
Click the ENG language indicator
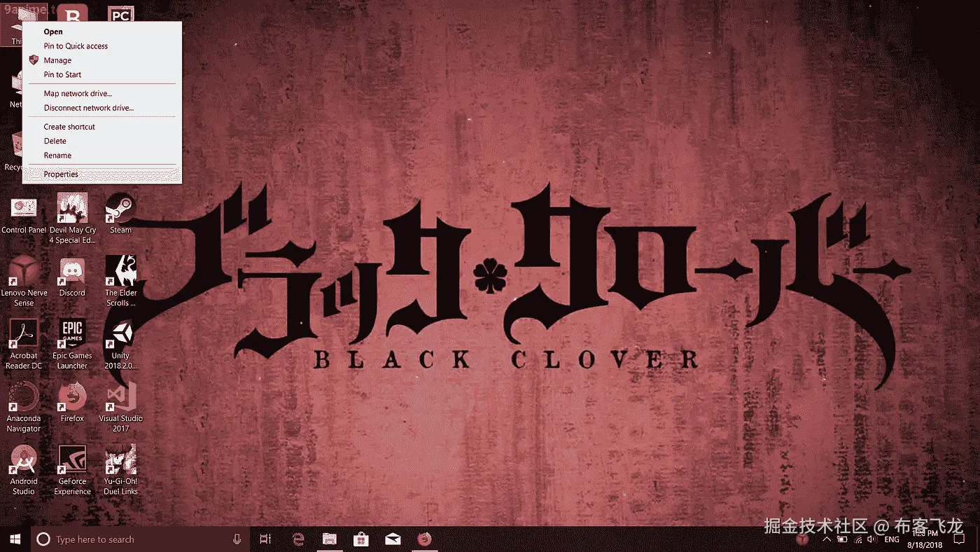[892, 540]
